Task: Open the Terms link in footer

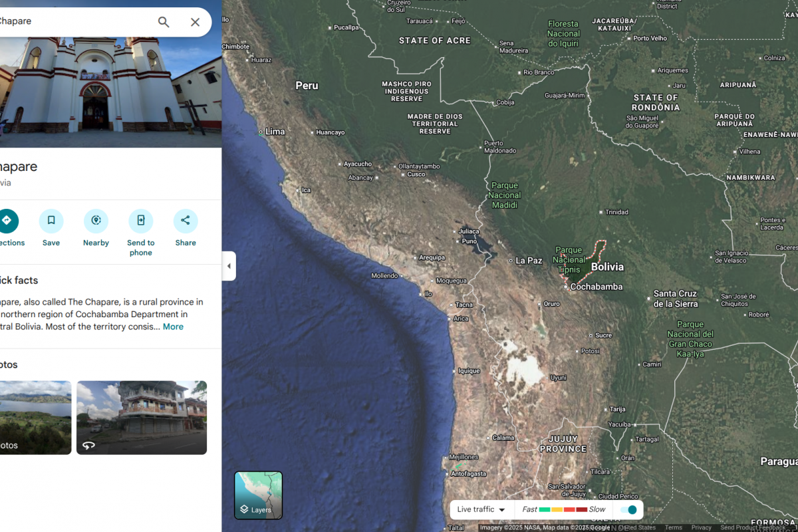Action: click(x=673, y=527)
